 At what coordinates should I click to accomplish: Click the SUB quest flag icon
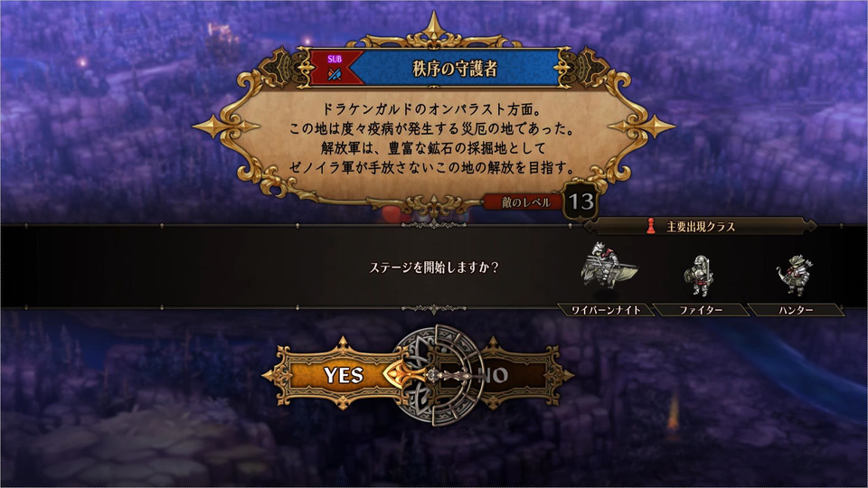tap(335, 60)
